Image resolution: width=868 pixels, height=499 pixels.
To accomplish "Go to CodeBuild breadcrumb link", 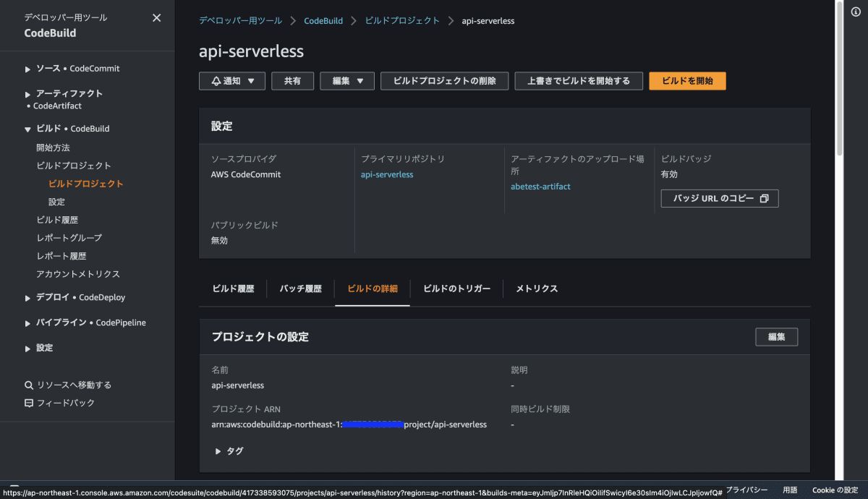I will click(x=323, y=21).
